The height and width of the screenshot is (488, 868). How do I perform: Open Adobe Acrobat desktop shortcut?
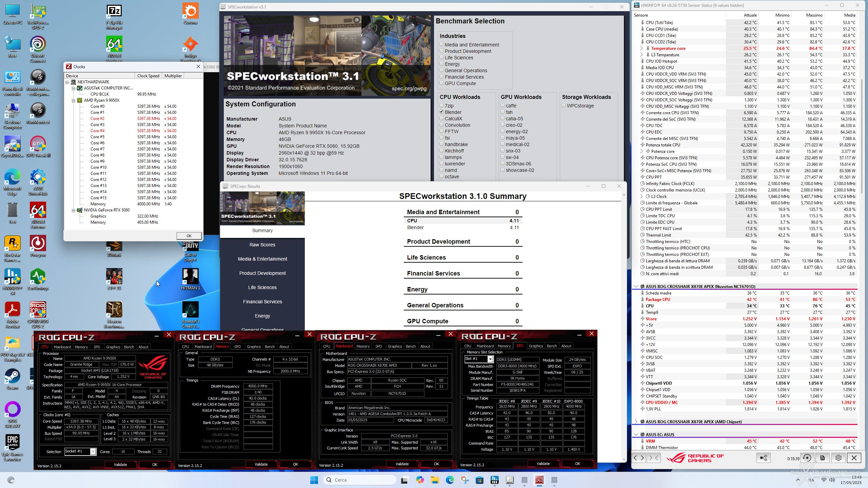[x=13, y=315]
